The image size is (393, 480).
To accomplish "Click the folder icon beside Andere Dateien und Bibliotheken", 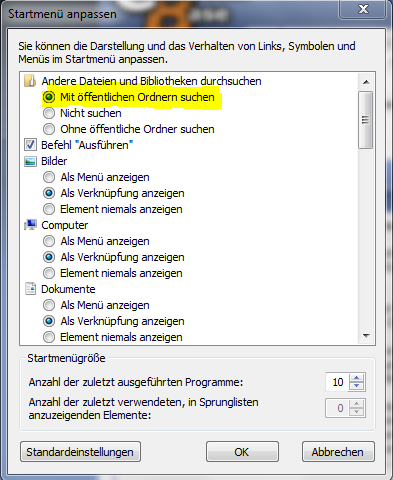I will pos(30,81).
